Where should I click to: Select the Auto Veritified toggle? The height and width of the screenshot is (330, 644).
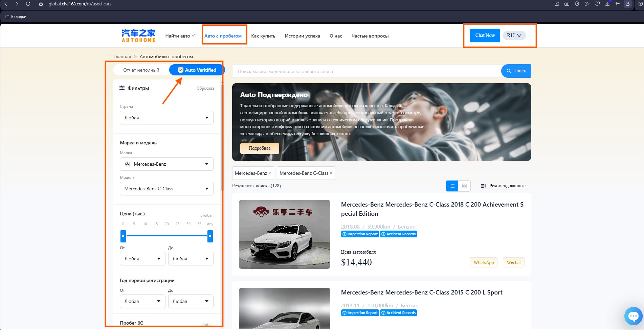(x=197, y=70)
